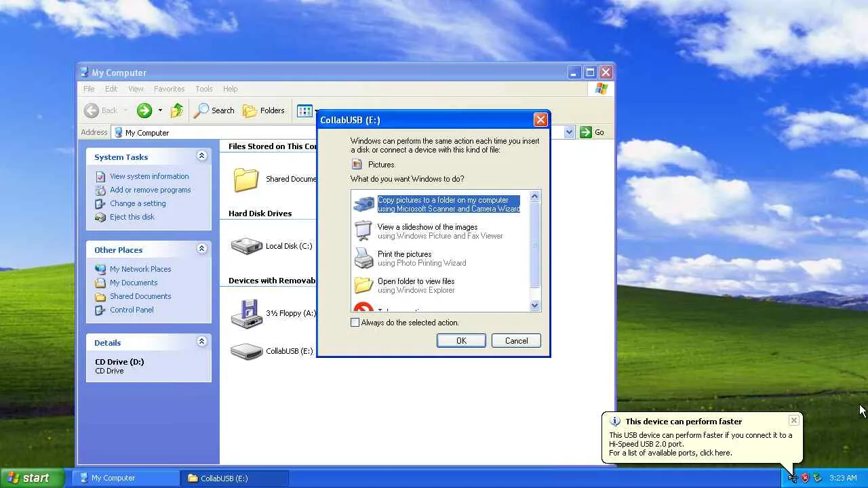Viewport: 868px width, 488px height.
Task: Go back using the Back arrow
Action: point(92,110)
